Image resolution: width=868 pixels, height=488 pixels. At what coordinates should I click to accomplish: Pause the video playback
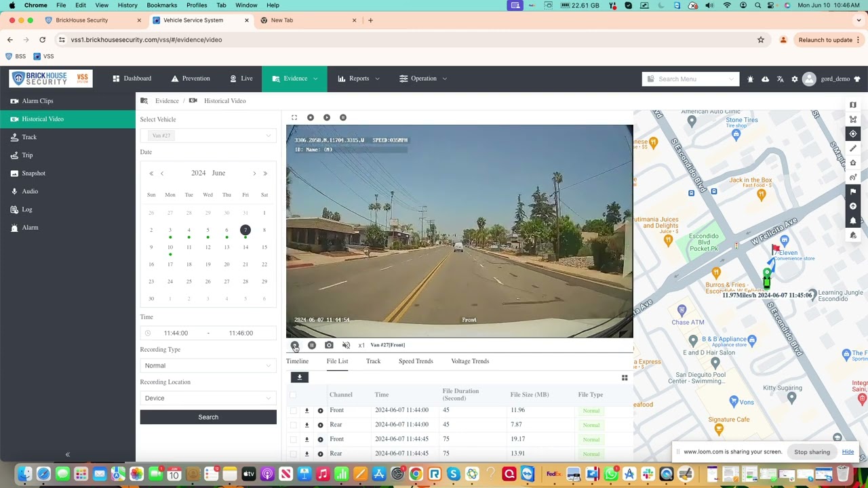[x=312, y=345]
